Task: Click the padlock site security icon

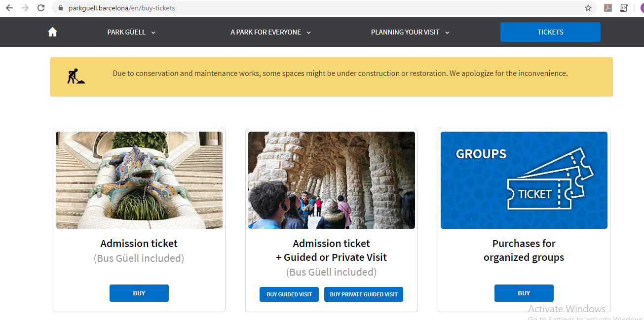Action: pos(61,8)
